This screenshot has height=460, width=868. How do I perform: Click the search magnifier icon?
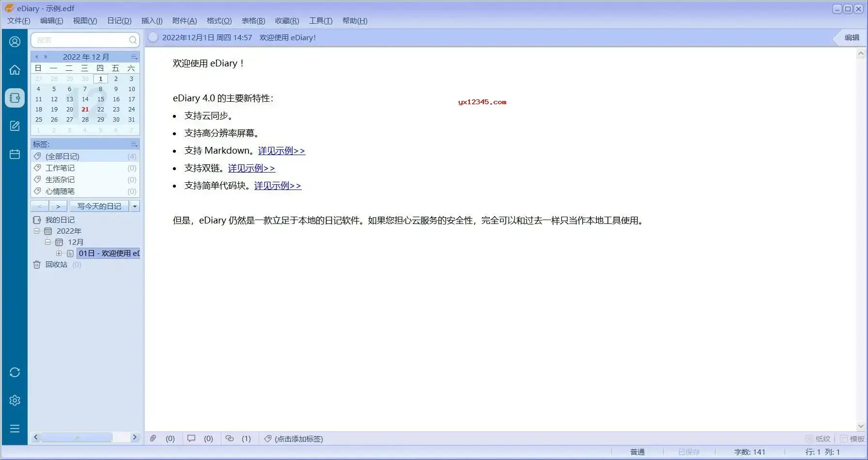point(133,40)
